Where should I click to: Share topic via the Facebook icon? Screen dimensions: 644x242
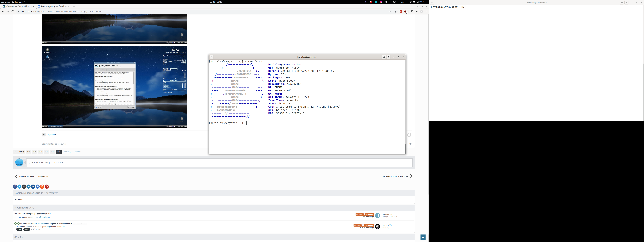[x=15, y=186]
